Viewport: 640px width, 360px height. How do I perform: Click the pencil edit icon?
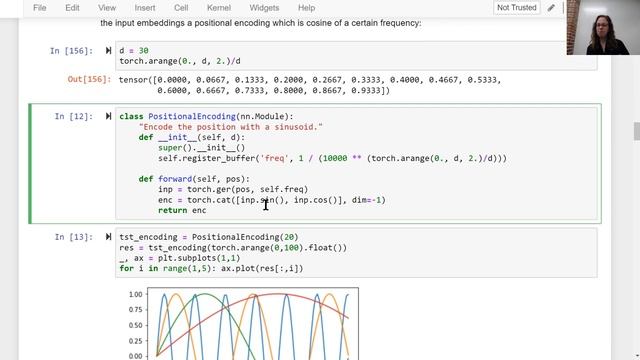pos(551,8)
